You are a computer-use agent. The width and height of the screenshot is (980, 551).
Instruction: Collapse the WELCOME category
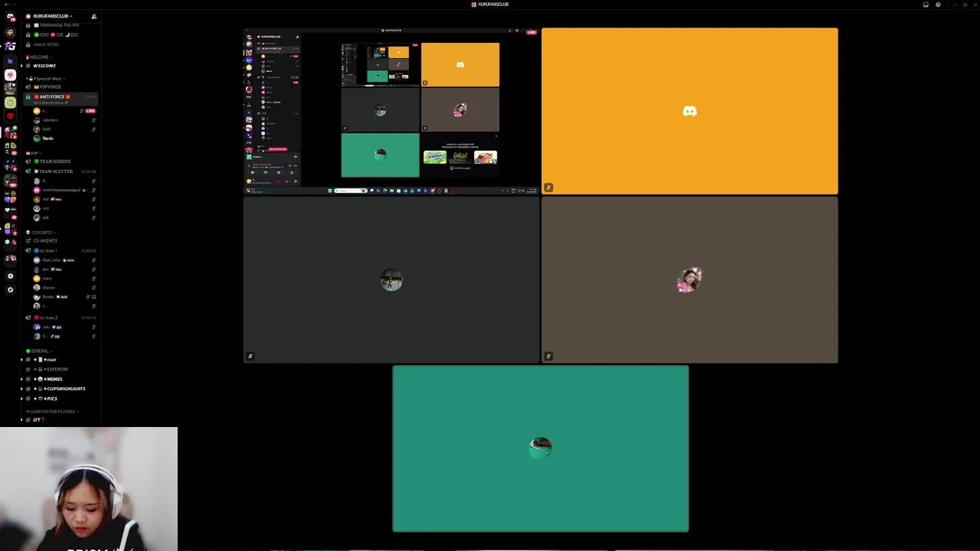[x=41, y=57]
